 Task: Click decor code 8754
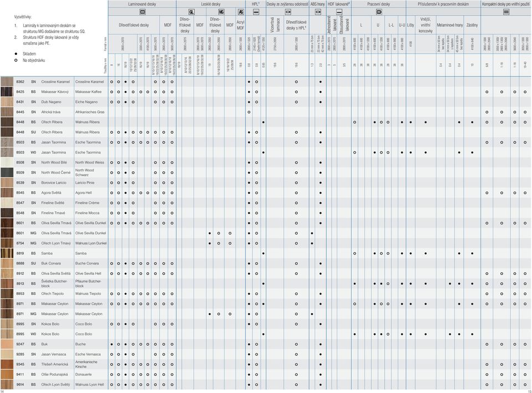[20, 243]
